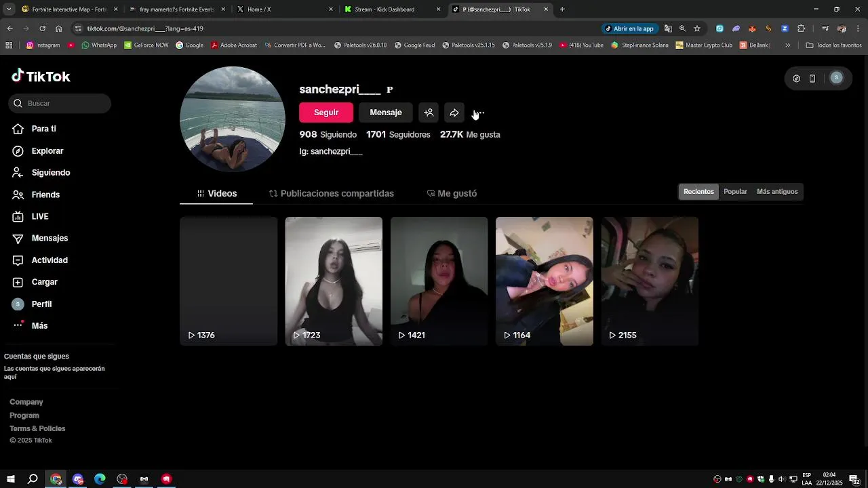Viewport: 868px width, 488px height.
Task: Click the add-friend person icon
Action: (x=429, y=113)
